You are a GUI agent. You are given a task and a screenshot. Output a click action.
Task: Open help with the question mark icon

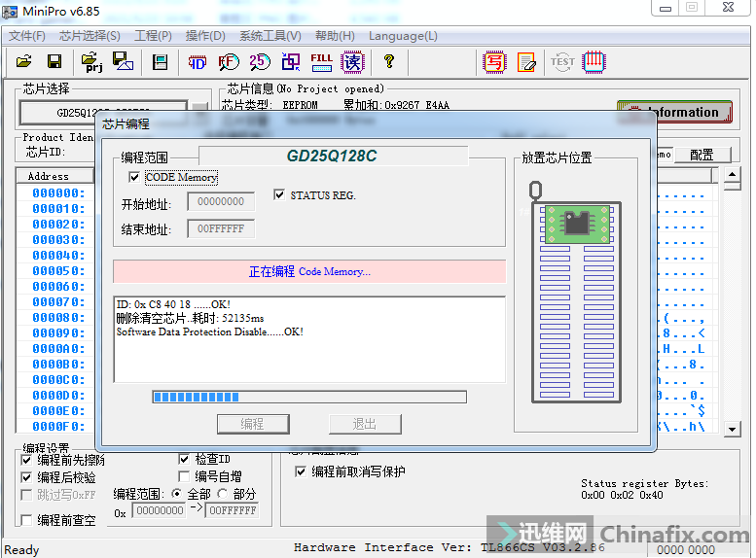click(389, 61)
